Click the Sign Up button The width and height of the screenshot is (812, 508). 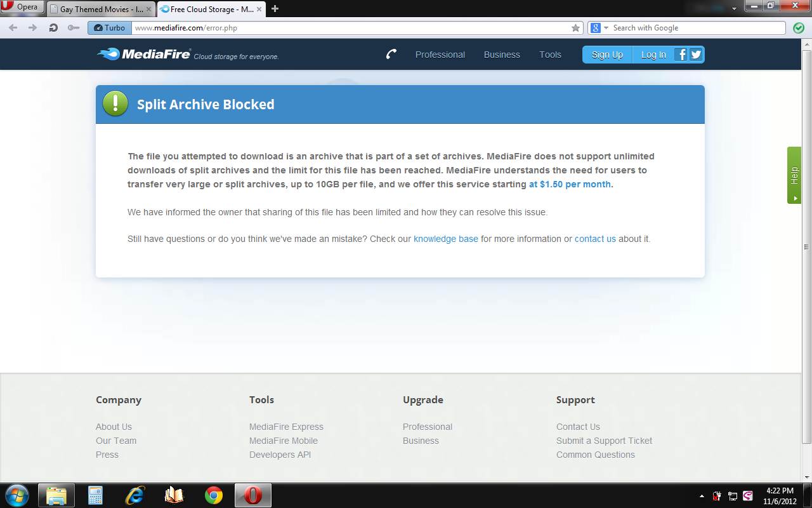pos(607,55)
